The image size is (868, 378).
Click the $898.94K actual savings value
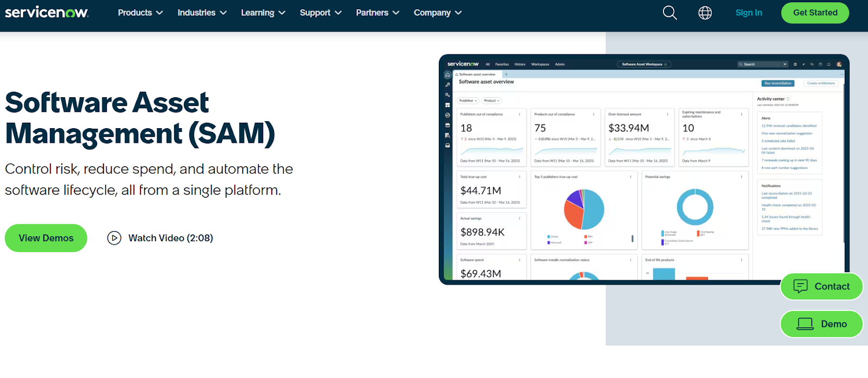click(482, 232)
